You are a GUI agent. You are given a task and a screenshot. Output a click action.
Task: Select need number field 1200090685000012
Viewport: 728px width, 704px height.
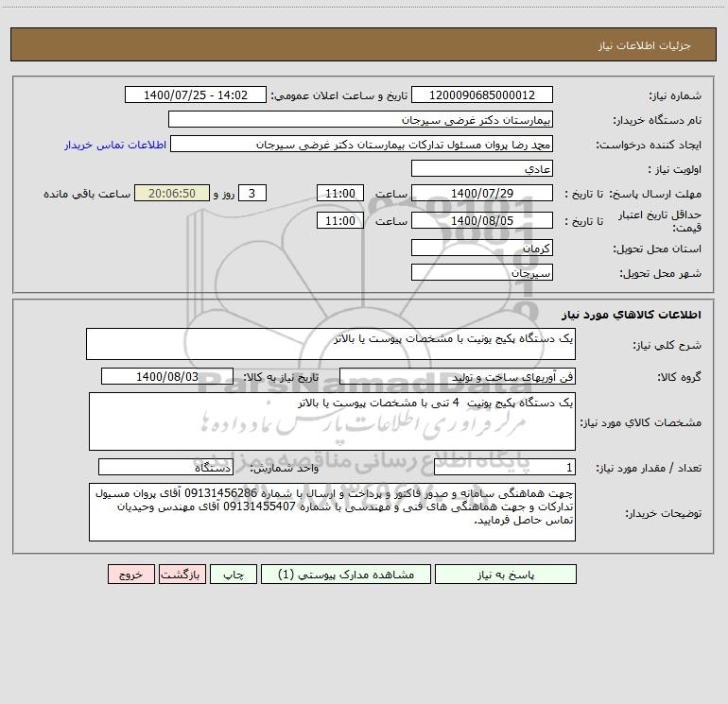pyautogui.click(x=482, y=94)
